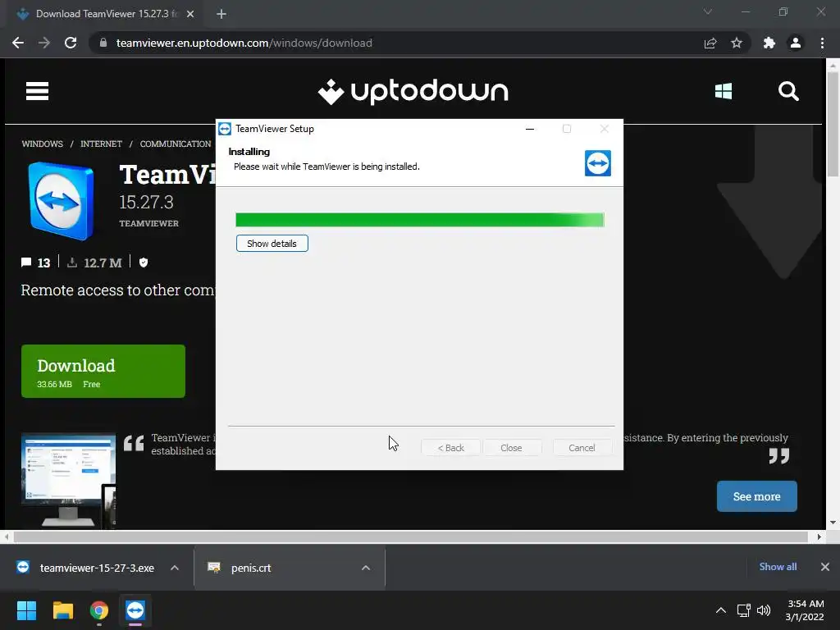Click the comments icon showing 13
The image size is (840, 630).
(x=26, y=262)
